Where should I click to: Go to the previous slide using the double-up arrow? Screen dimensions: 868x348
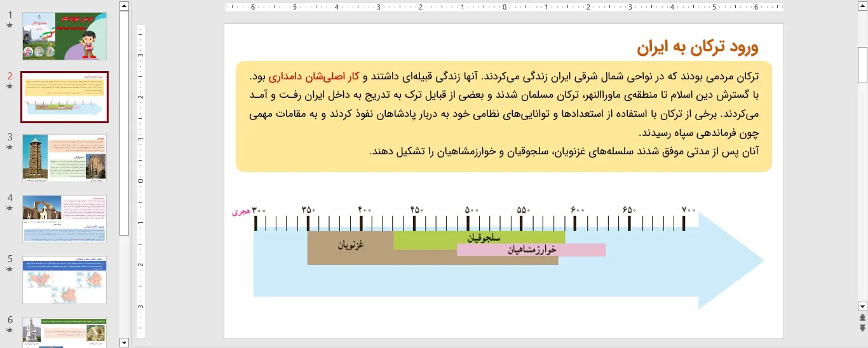pos(862,318)
